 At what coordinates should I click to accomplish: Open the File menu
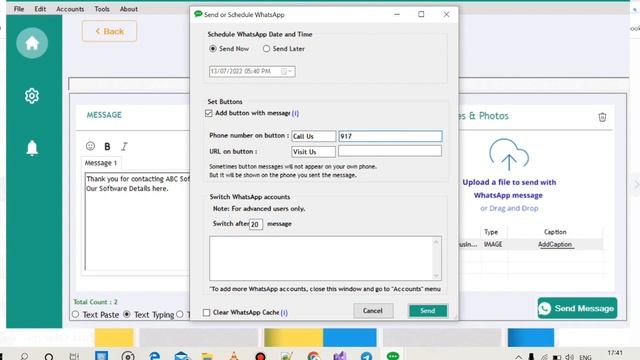(x=19, y=9)
